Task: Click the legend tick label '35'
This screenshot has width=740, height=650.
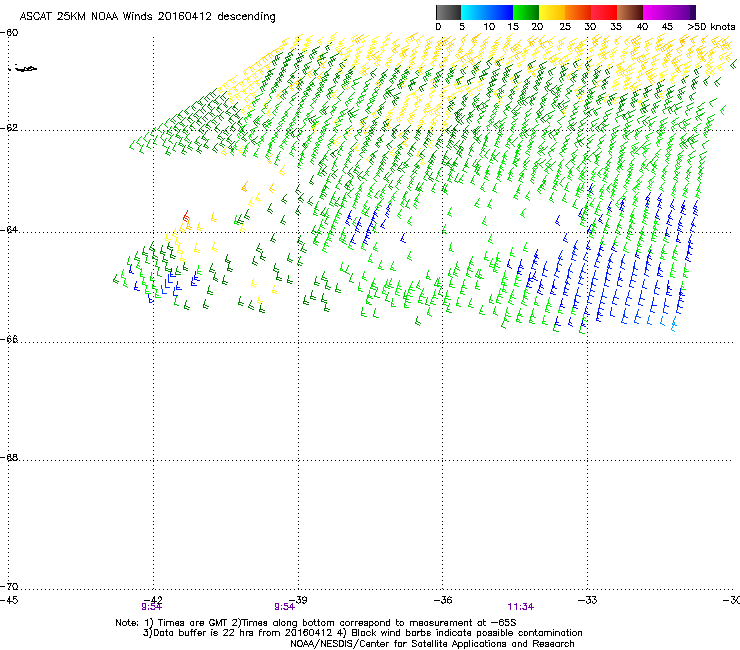Action: click(x=616, y=27)
